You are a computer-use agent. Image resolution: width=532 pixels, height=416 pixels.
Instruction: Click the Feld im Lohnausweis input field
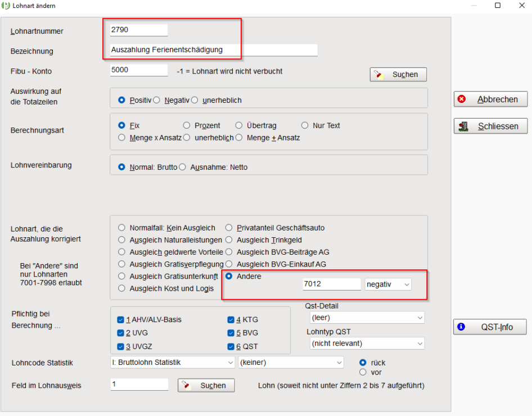(139, 385)
